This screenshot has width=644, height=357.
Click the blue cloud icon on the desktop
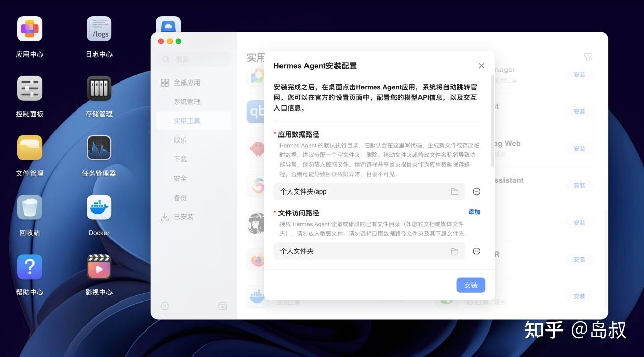pyautogui.click(x=168, y=24)
